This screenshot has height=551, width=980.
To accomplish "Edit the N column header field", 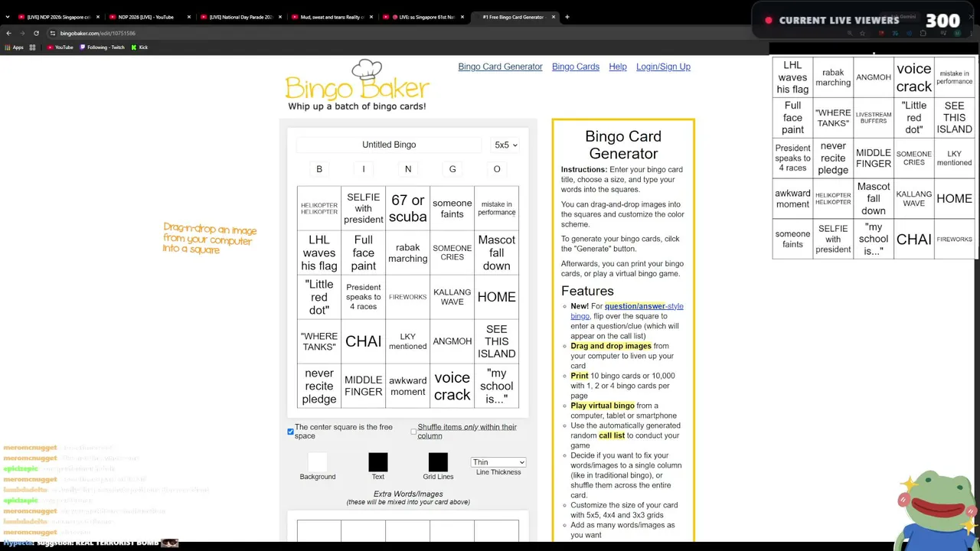I will point(408,169).
